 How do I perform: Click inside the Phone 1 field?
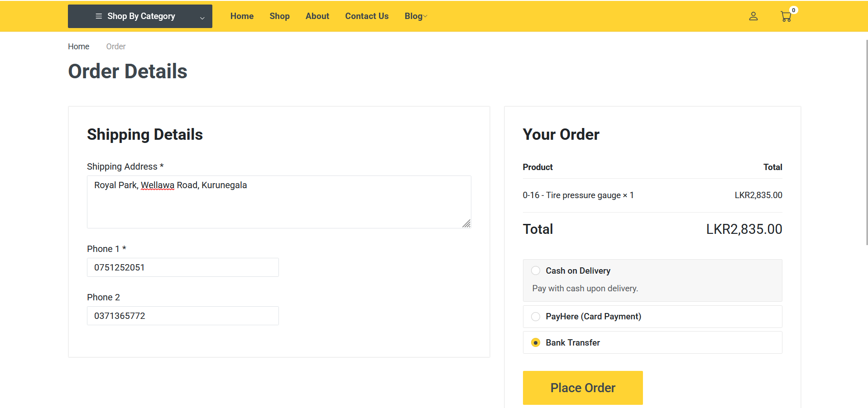pos(182,267)
